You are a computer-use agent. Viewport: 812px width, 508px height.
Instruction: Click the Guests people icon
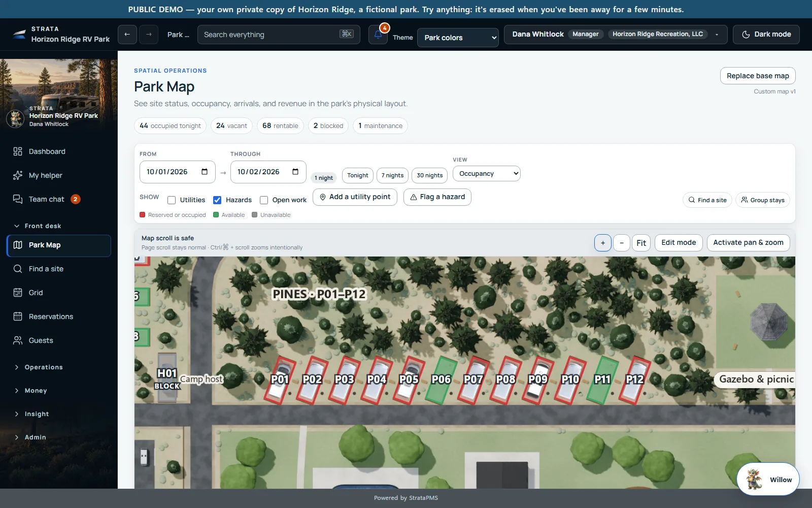pyautogui.click(x=18, y=340)
